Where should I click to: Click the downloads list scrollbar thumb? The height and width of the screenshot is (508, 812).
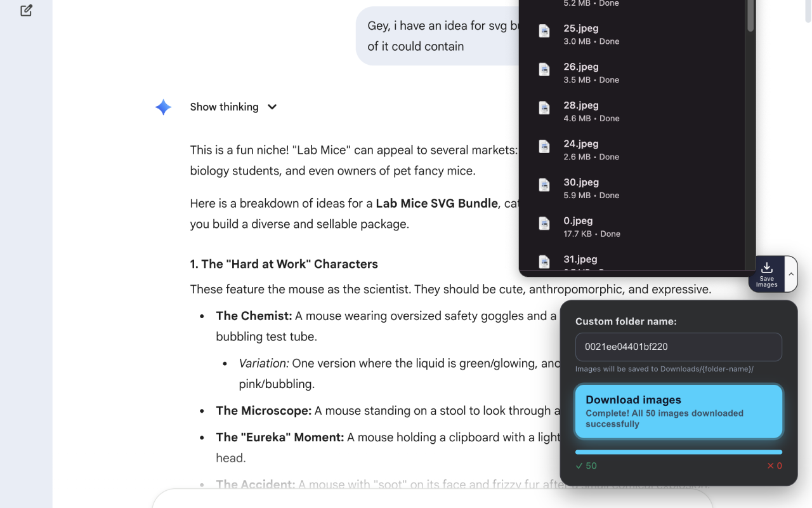coord(750,15)
